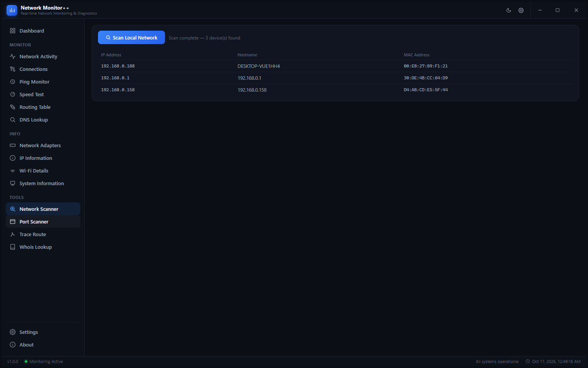Image resolution: width=588 pixels, height=368 pixels.
Task: Click the Network Adapters icon
Action: point(13,145)
